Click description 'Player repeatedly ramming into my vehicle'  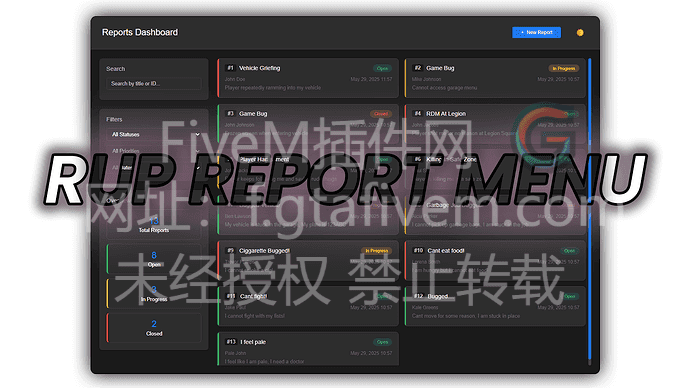[273, 88]
